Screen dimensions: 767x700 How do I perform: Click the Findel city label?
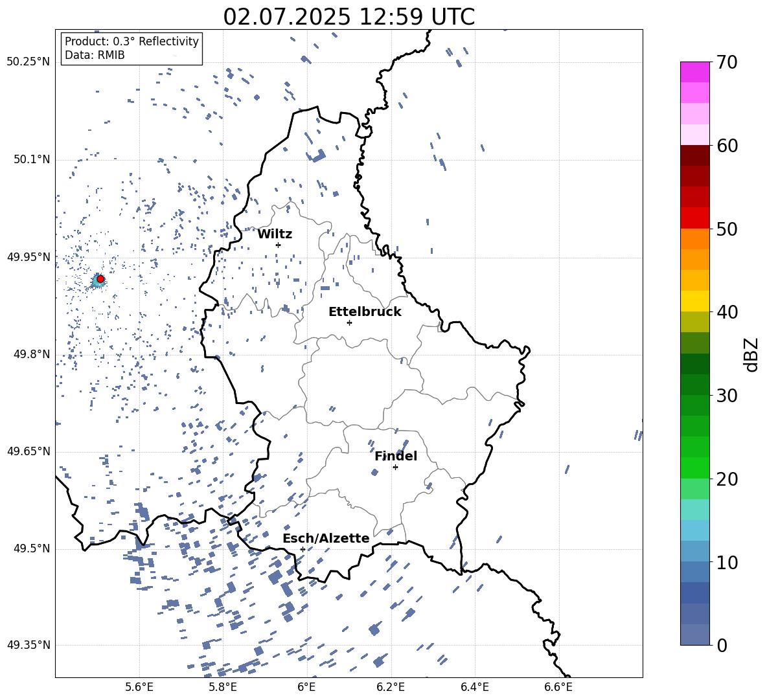[396, 456]
